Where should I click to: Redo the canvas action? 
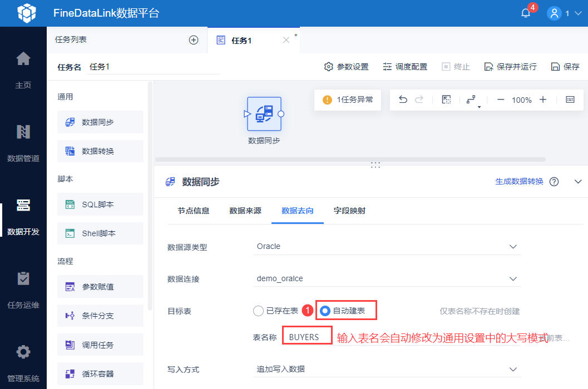pyautogui.click(x=419, y=99)
